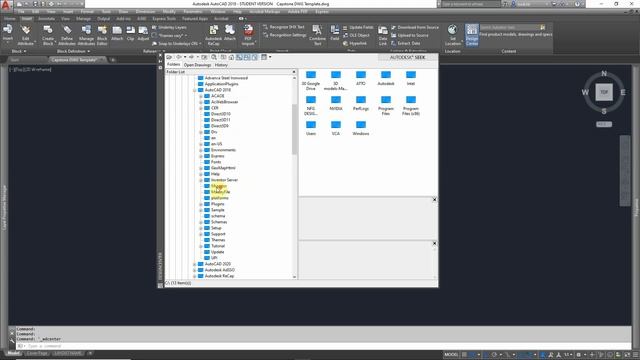Click point cloud Attach icon
640x360 pixels.
[x=230, y=33]
